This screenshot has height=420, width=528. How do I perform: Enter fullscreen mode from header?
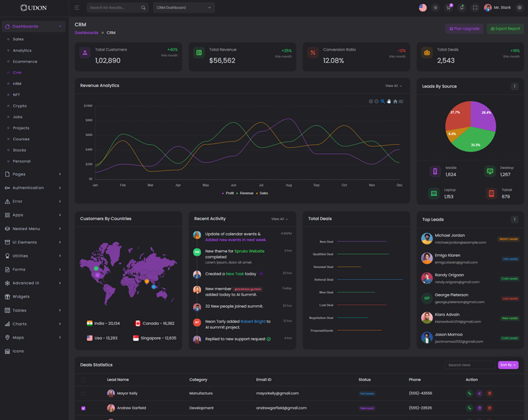475,8
